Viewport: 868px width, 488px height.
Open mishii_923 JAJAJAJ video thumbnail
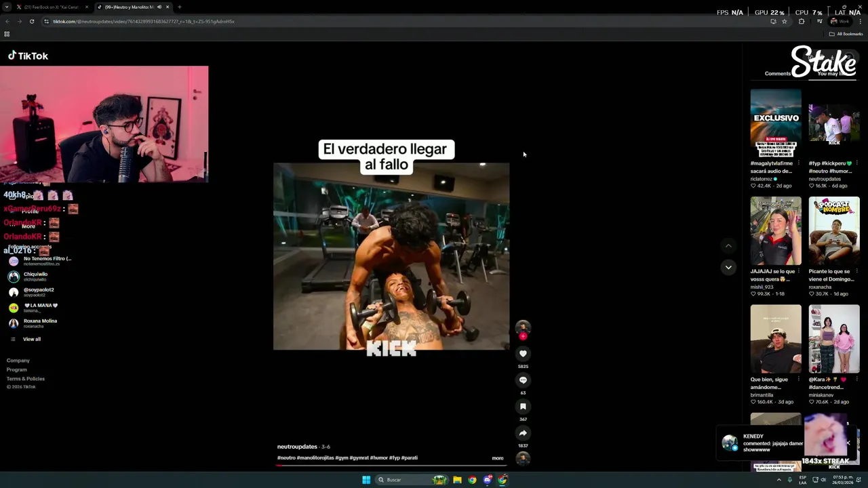(776, 231)
